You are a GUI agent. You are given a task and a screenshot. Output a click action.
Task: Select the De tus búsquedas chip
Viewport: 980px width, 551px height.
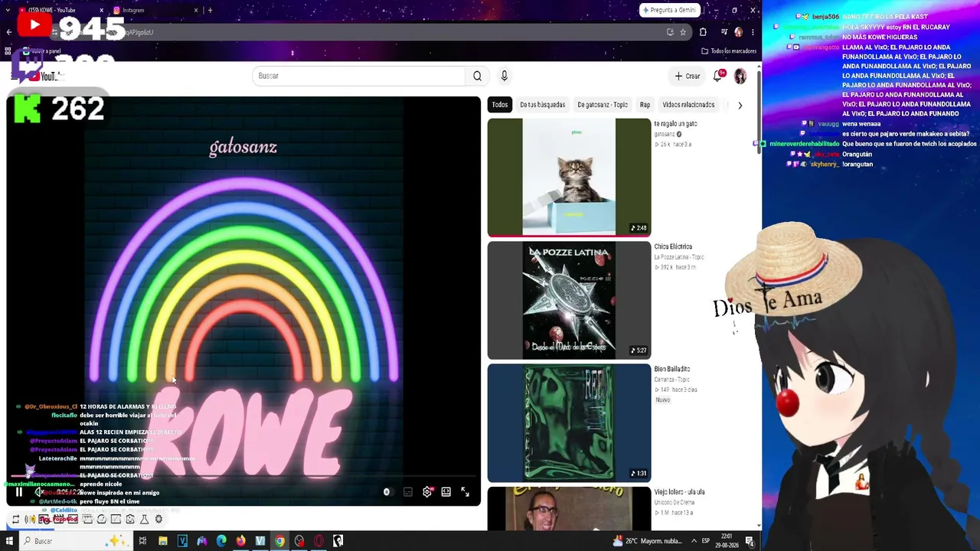pyautogui.click(x=543, y=105)
